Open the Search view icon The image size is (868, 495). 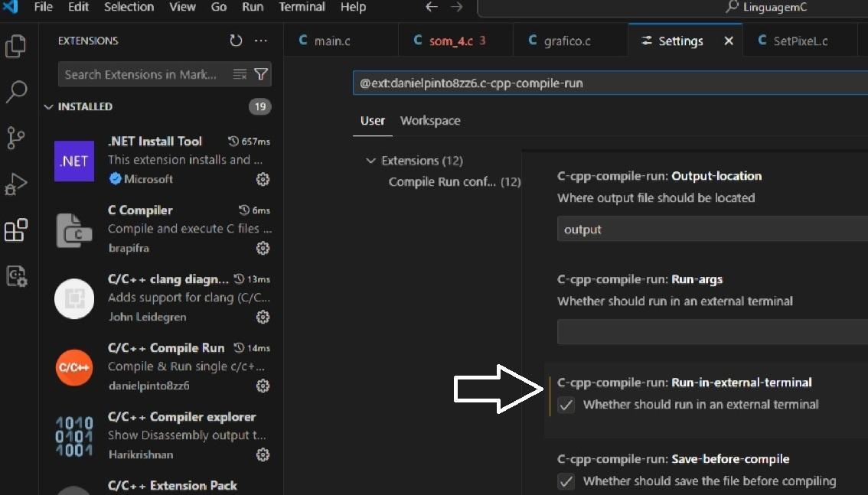click(x=15, y=92)
